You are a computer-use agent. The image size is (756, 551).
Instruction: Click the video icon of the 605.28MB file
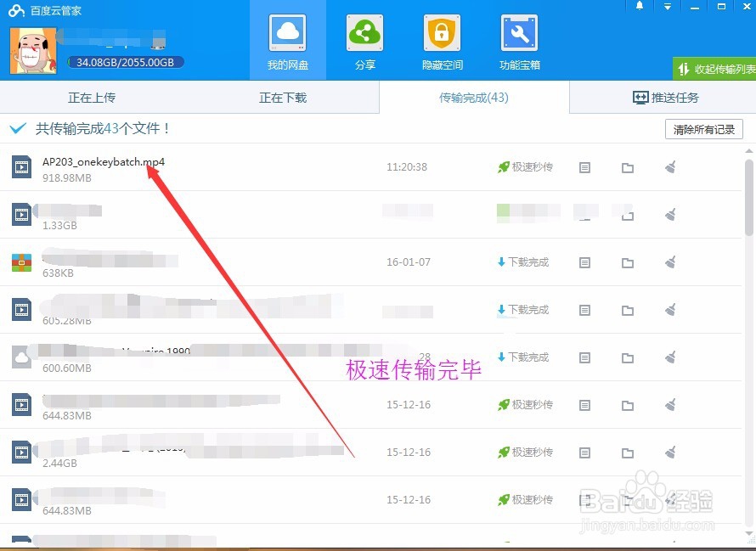22,310
